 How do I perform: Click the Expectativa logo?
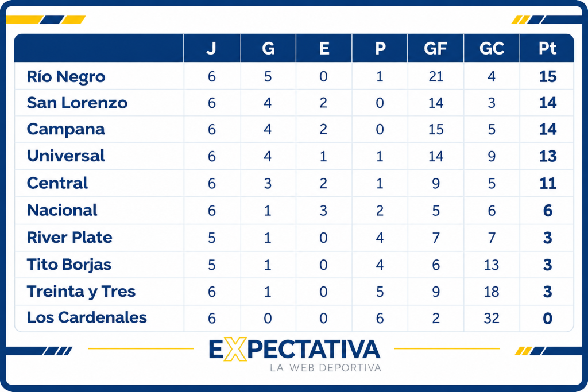click(295, 354)
